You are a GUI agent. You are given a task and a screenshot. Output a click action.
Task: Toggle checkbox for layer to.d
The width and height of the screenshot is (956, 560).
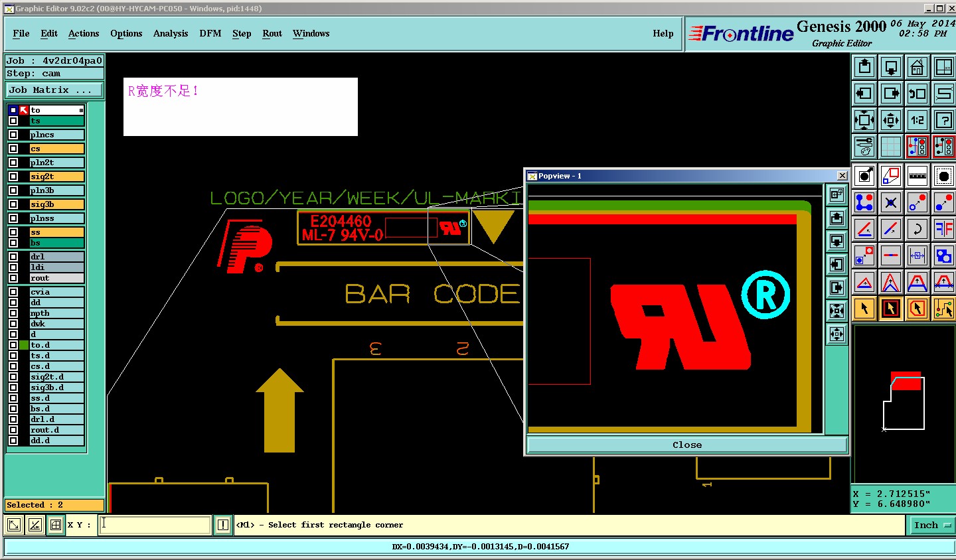coord(13,345)
